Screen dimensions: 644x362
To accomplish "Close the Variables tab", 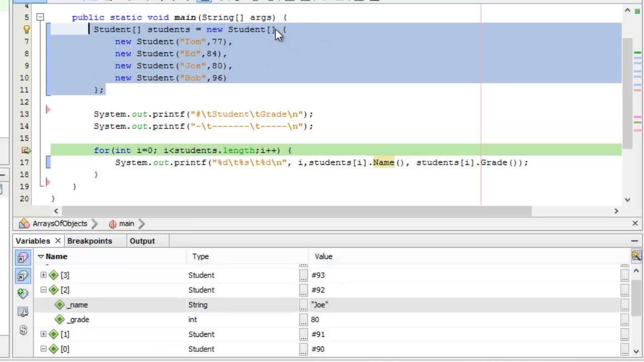I will (57, 241).
